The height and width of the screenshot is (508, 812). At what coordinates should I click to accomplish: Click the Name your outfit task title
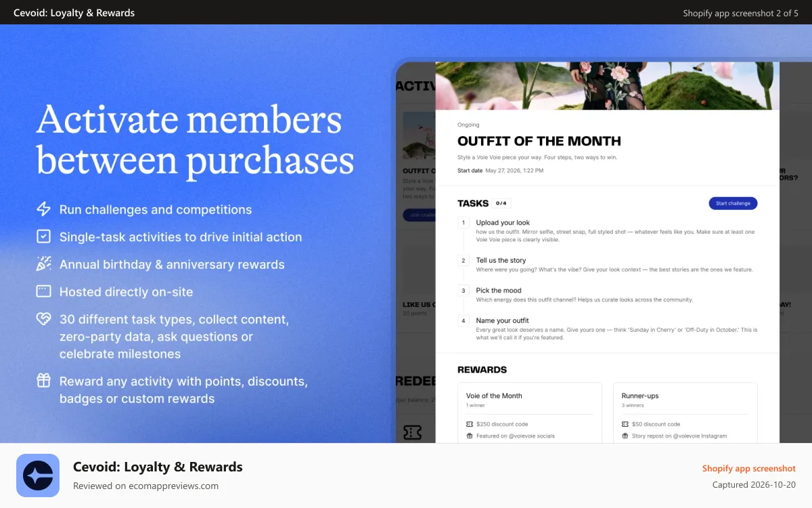[502, 320]
